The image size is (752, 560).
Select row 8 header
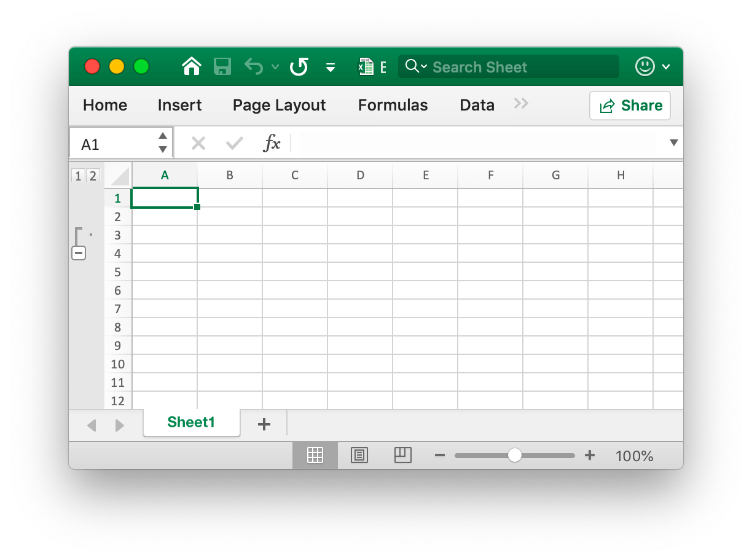[118, 327]
